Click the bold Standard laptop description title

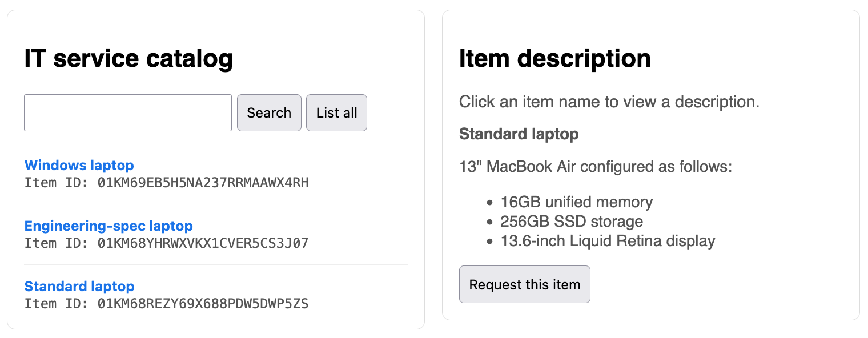[519, 134]
